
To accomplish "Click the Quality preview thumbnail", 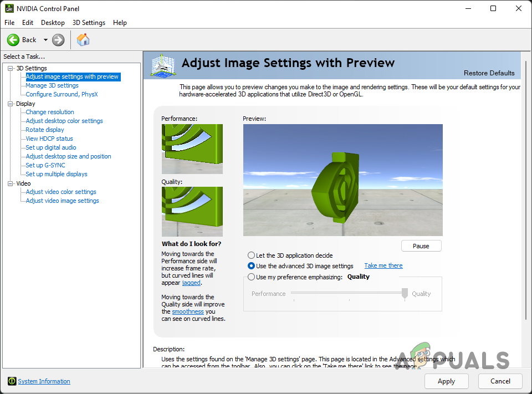I will click(192, 212).
